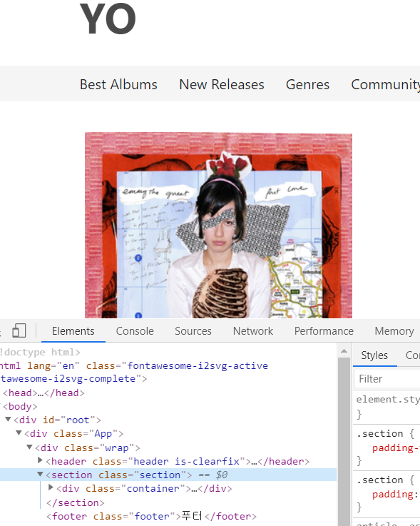Open New Releases navigation link
420x526 pixels.
click(222, 84)
